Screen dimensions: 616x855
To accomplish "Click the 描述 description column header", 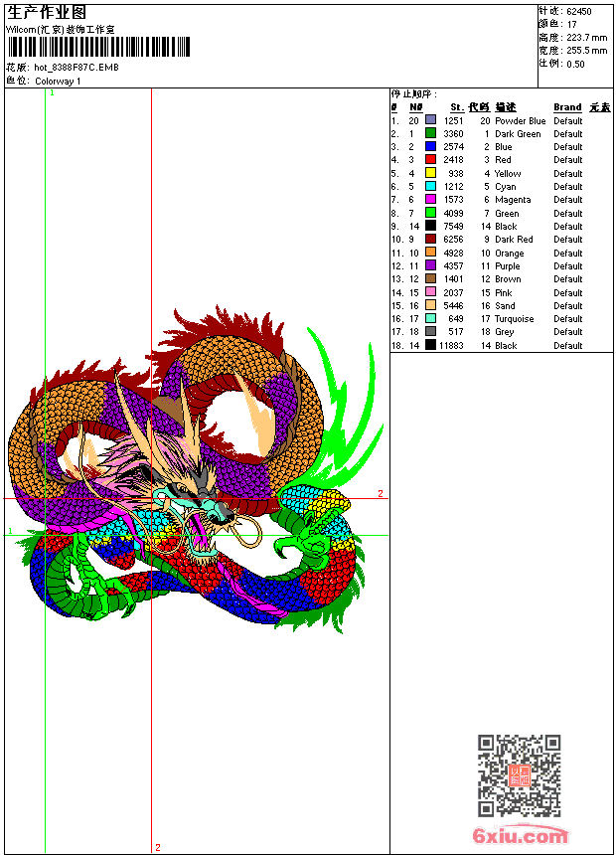I will [x=506, y=107].
